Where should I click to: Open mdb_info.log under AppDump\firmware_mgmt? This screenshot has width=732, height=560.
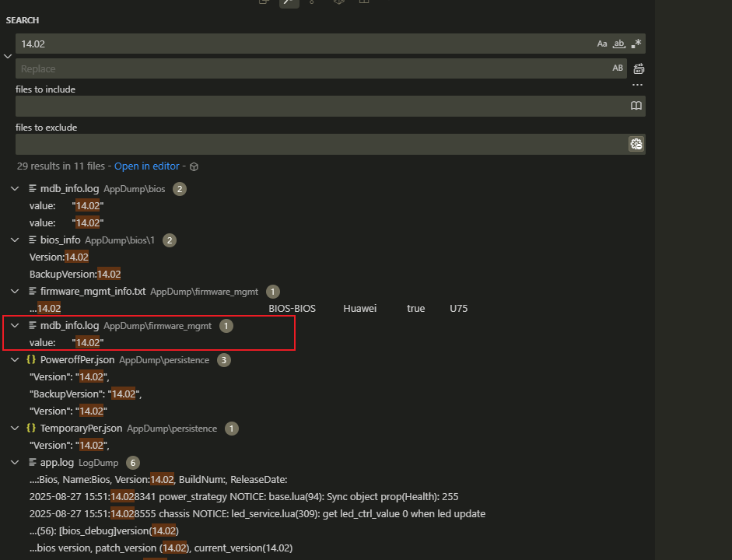click(69, 326)
